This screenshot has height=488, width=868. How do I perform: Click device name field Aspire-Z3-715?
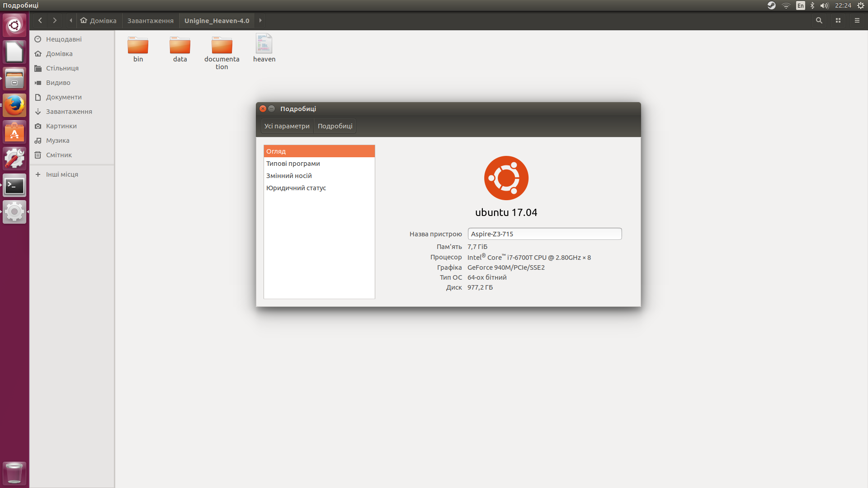click(x=545, y=234)
